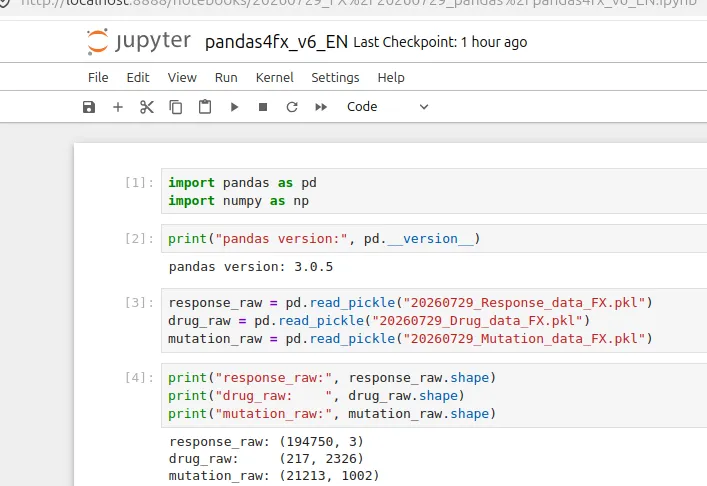Restart the kernel and run all cells
Viewport: 707px width, 486px height.
tap(321, 107)
